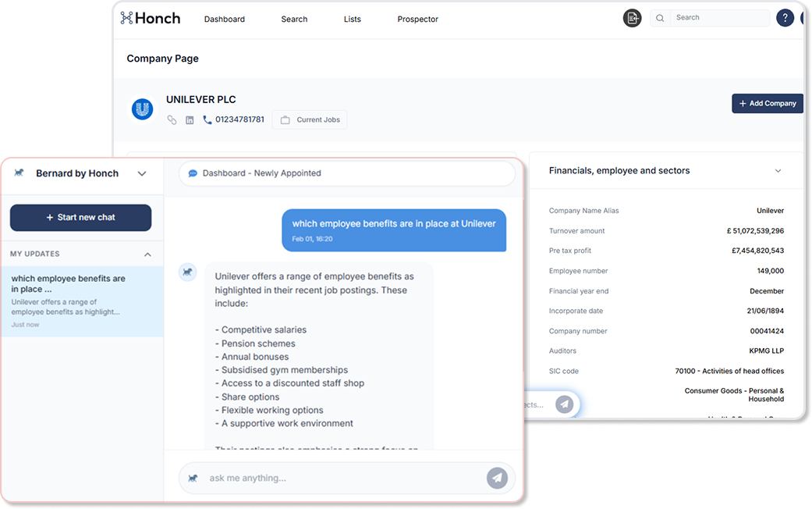Click the Company Name Alias value Unilever
The image size is (812, 509).
770,211
